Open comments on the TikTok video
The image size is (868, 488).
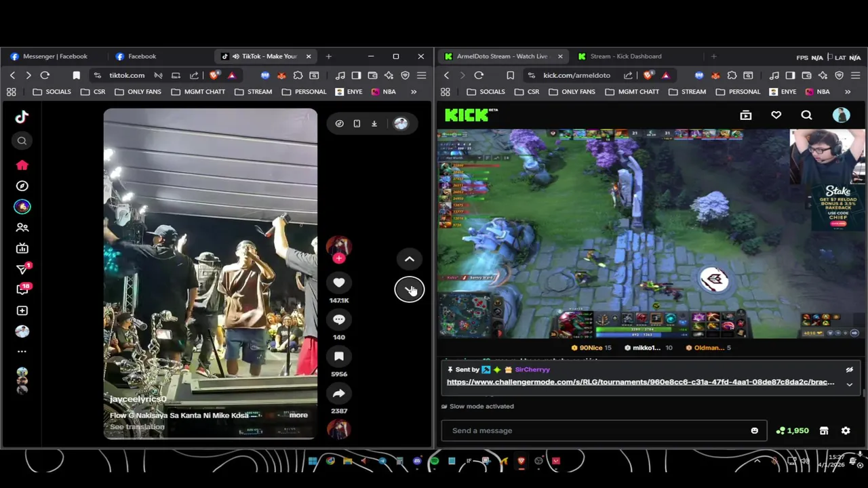339,319
